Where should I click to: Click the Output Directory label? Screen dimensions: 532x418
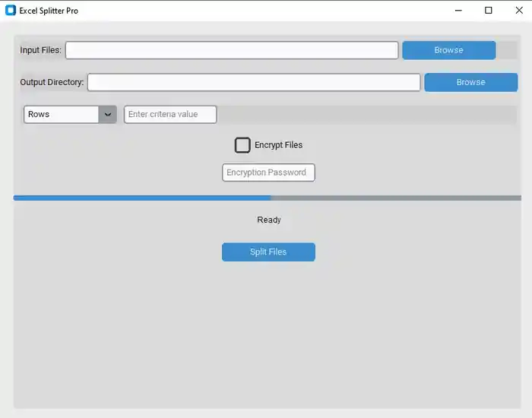(x=52, y=82)
